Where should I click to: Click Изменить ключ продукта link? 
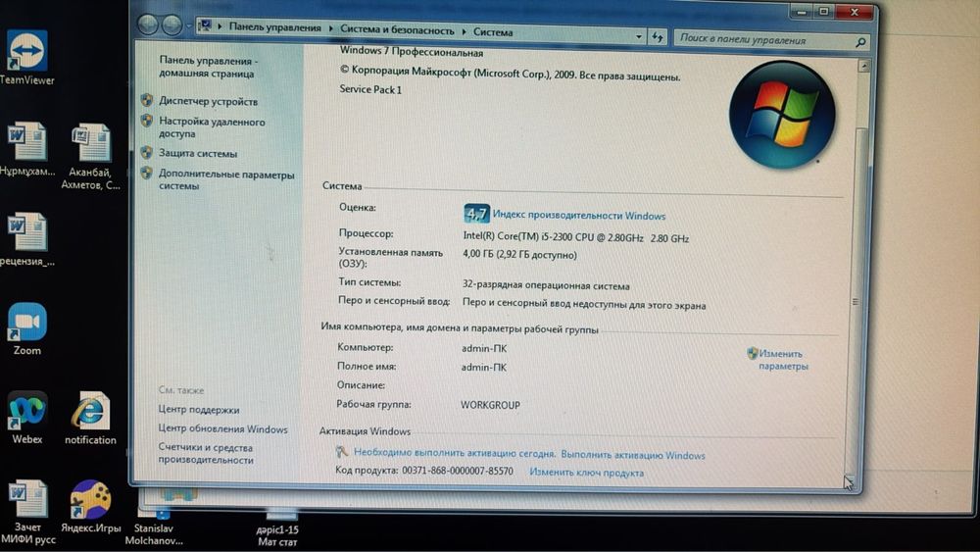point(586,473)
